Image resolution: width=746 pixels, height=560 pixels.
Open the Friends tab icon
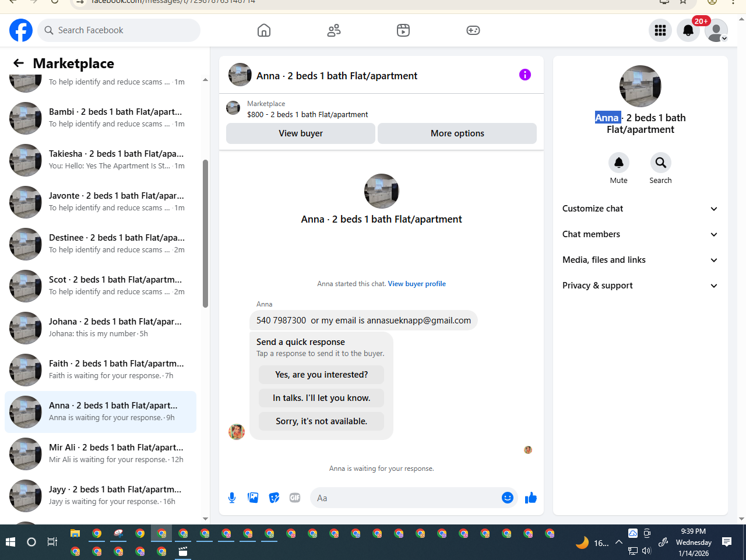pyautogui.click(x=334, y=30)
